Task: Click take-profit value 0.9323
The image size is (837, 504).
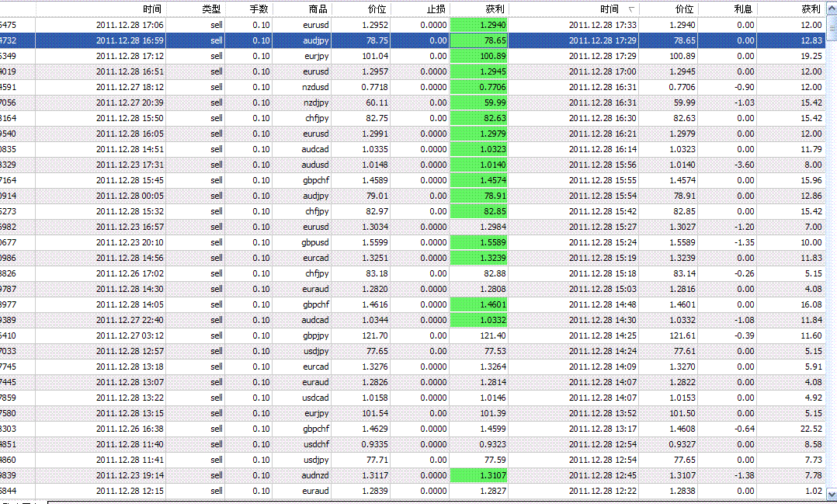Action: tap(493, 444)
